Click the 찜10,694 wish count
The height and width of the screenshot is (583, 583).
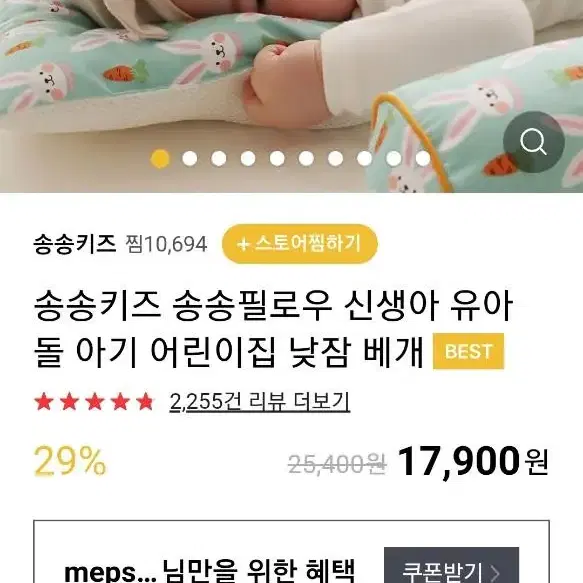click(166, 244)
